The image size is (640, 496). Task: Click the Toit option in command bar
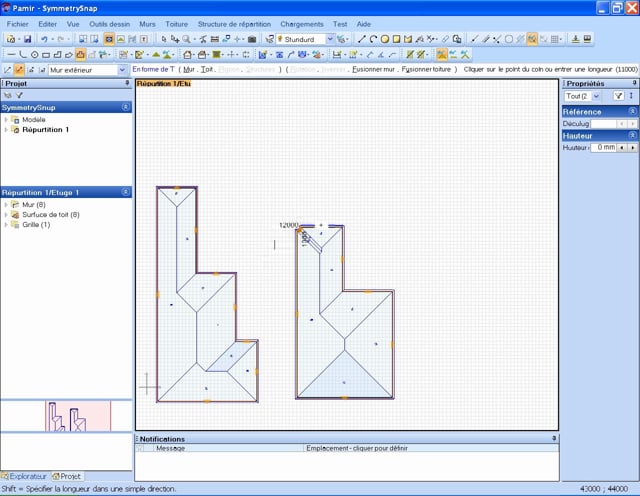pyautogui.click(x=207, y=70)
